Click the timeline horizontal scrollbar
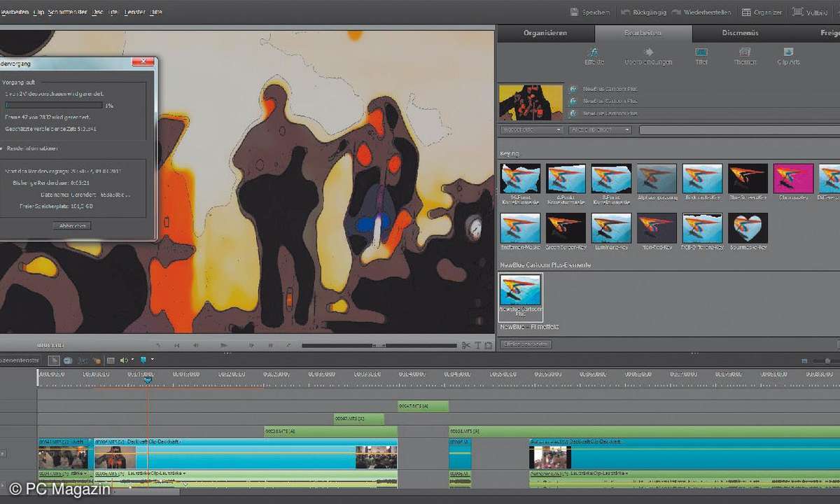840x504 pixels. pyautogui.click(x=108, y=492)
